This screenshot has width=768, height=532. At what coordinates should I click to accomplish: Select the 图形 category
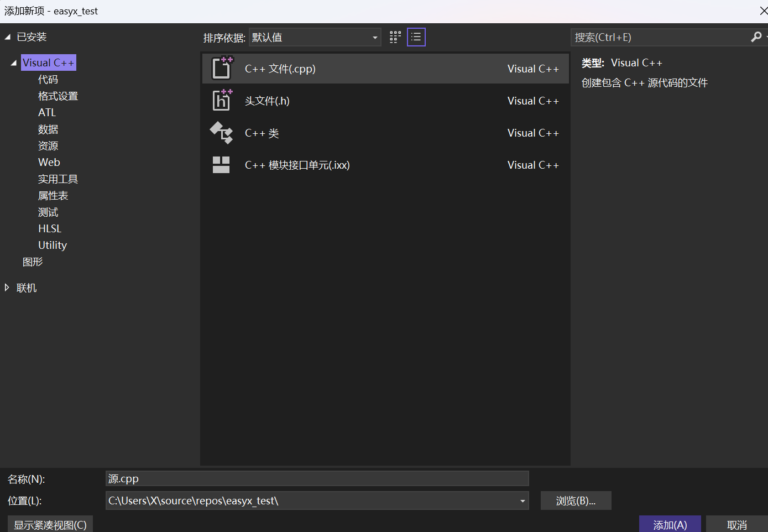[33, 262]
